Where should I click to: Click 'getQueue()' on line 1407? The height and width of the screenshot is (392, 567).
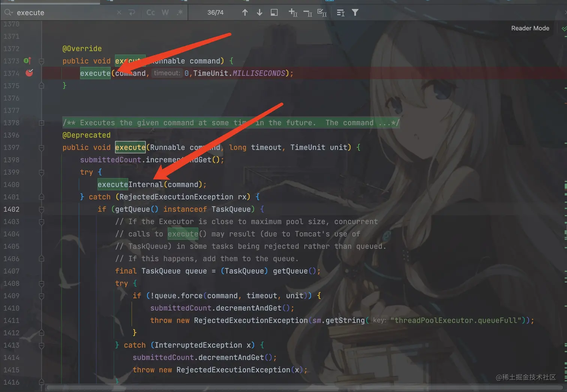pos(294,271)
